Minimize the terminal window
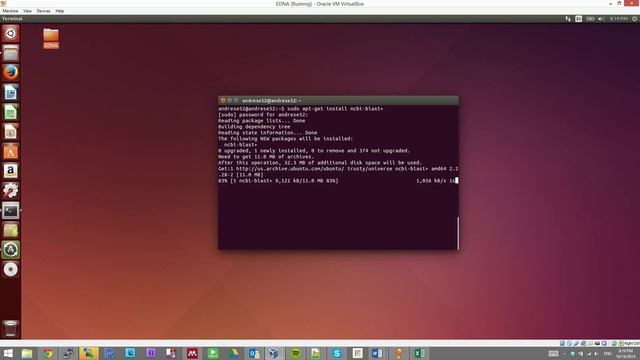 [229, 100]
